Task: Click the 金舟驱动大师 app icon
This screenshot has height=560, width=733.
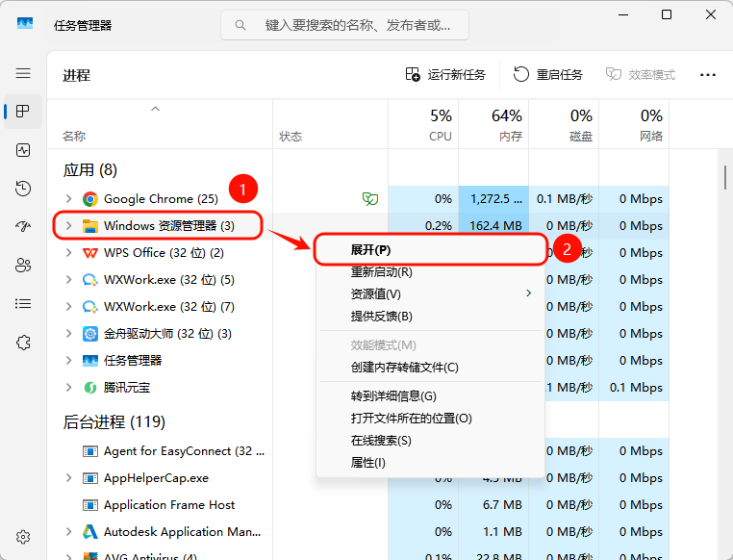Action: (90, 334)
